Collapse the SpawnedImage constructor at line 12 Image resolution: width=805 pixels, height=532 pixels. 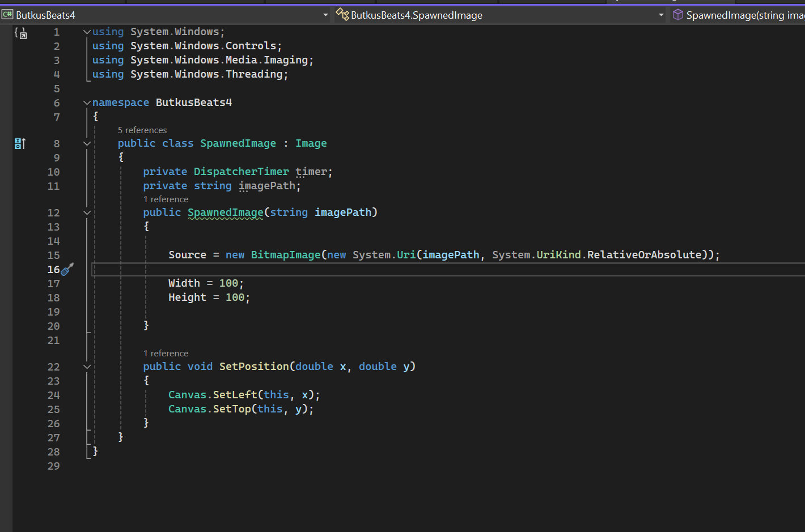coord(87,213)
